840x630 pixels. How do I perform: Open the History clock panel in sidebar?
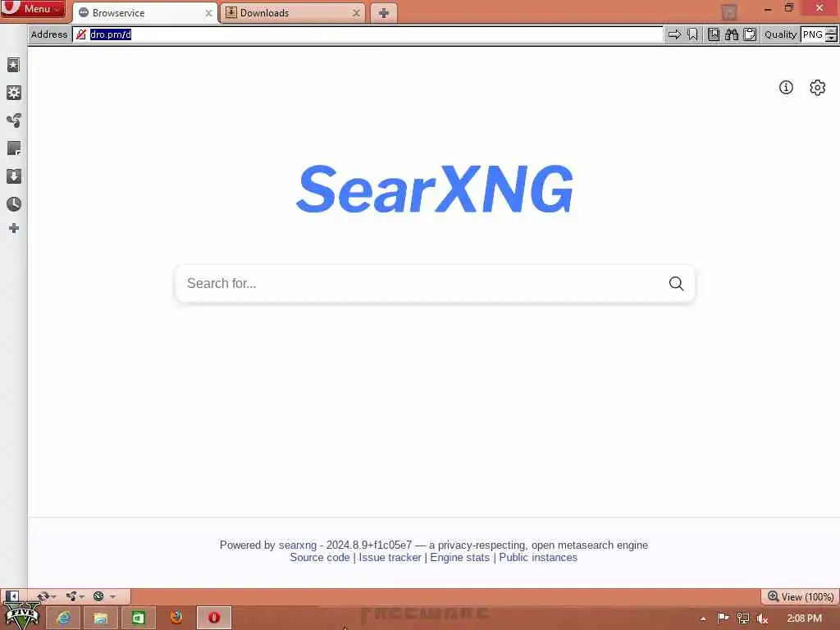(13, 204)
